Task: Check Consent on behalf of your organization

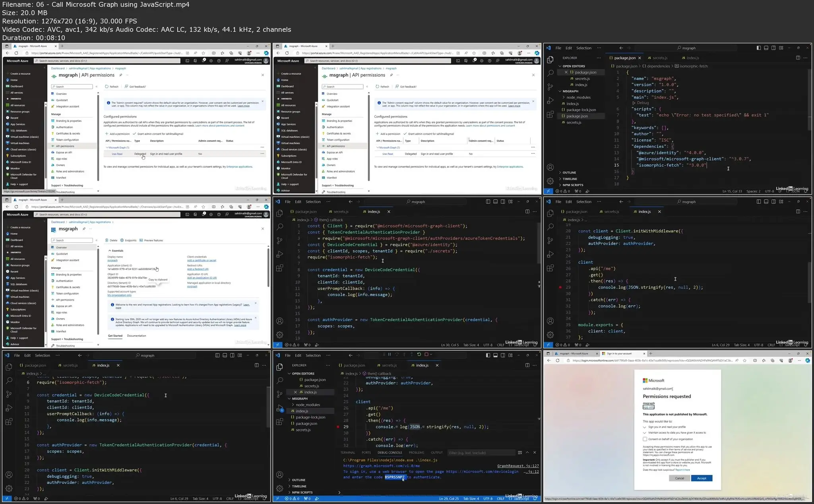Action: click(x=645, y=439)
